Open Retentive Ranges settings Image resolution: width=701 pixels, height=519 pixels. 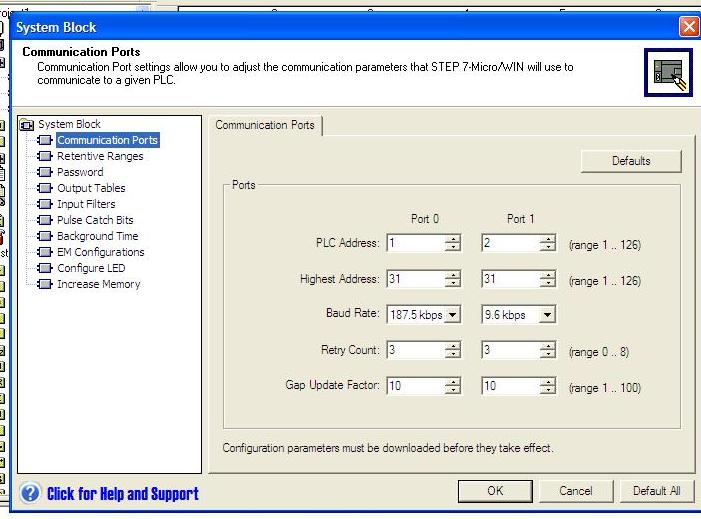click(99, 156)
